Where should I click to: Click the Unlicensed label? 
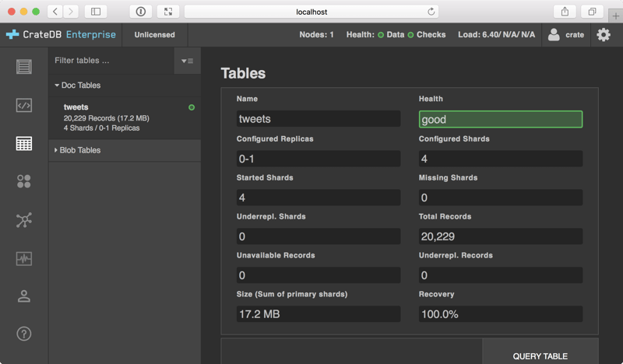[x=154, y=34]
